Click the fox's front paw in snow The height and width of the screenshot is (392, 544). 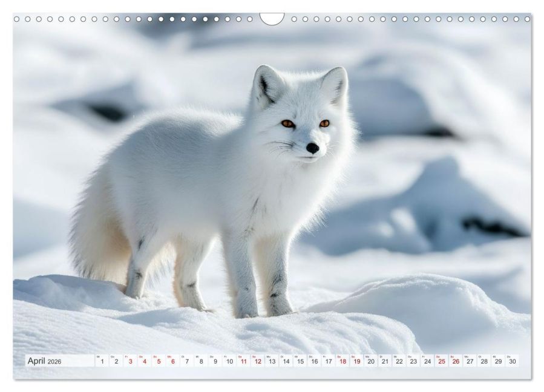pos(247,307)
